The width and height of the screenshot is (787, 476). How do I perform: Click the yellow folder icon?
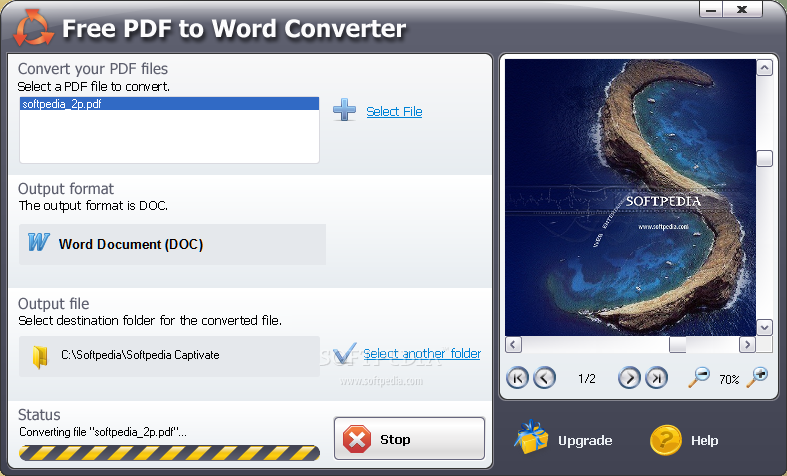[40, 356]
